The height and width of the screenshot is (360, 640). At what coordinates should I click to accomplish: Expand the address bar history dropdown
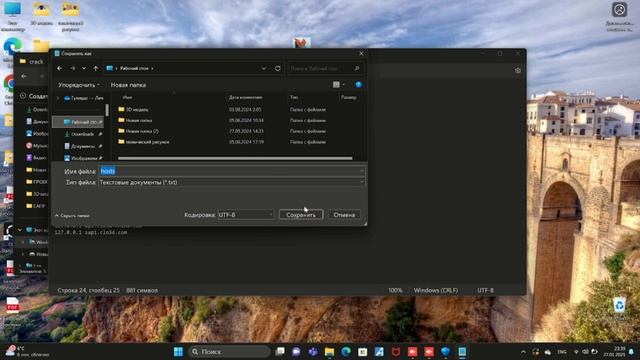(x=264, y=68)
